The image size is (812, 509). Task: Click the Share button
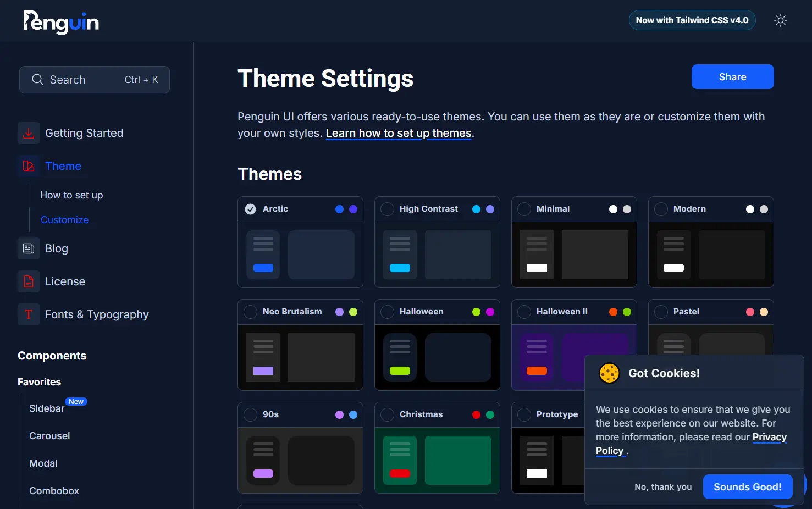pos(732,76)
